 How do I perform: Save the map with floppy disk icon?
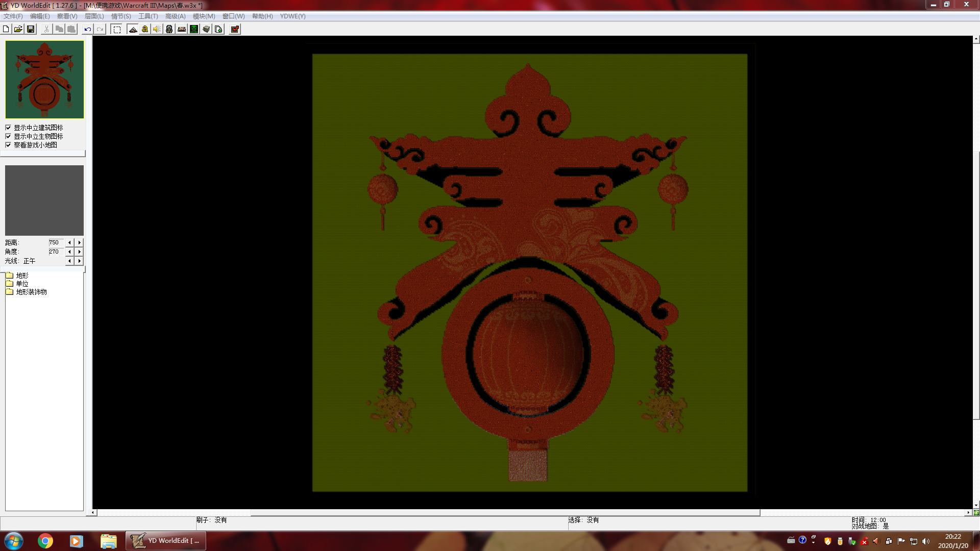pos(31,29)
